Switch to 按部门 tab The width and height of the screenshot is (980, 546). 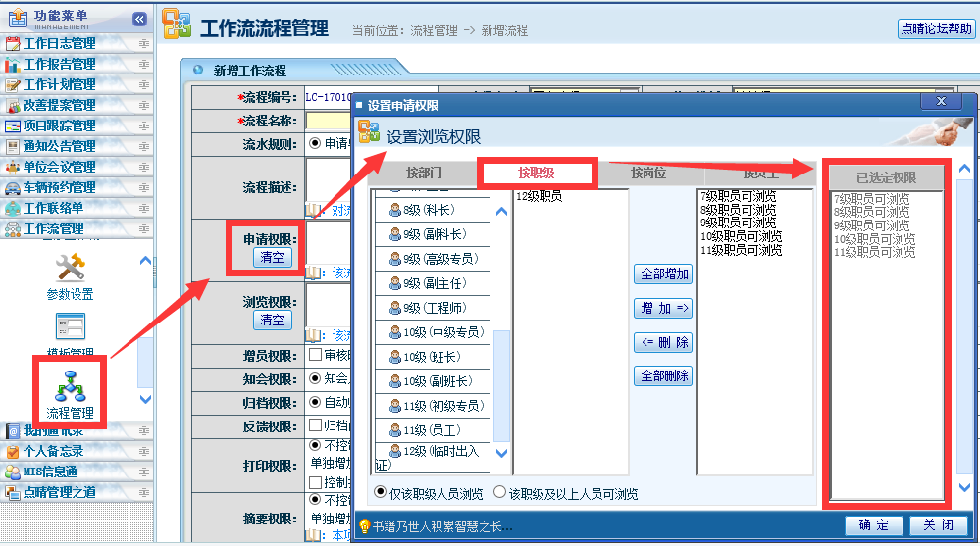point(424,174)
